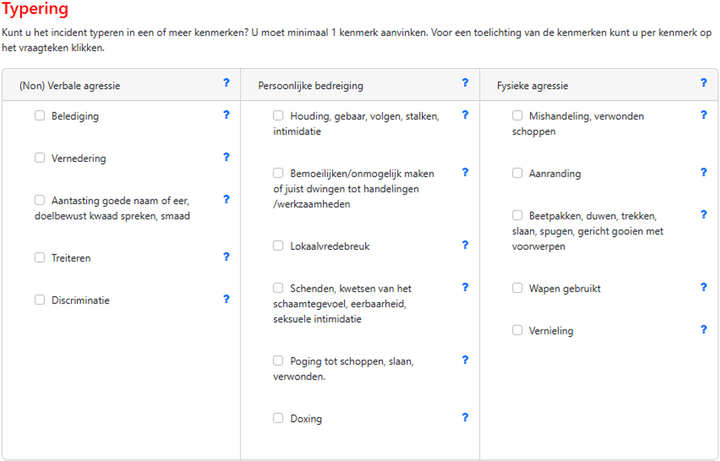Show help for Fysieke agressie header
The image size is (720, 461).
point(704,84)
